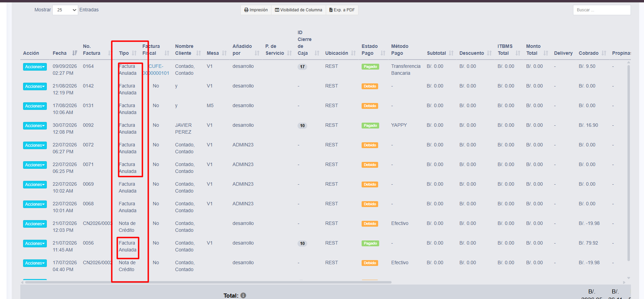
Task: Click the B/. 79.92 Cobrado value
Action: pos(589,243)
